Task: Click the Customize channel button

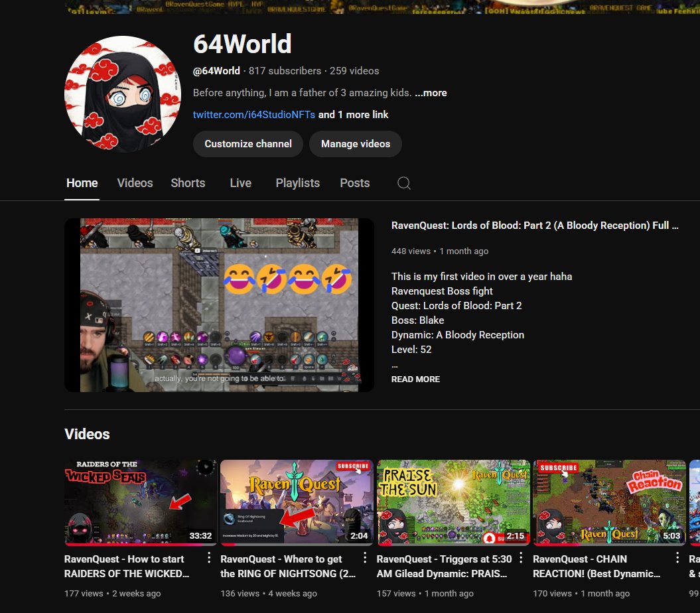Action: 248,144
